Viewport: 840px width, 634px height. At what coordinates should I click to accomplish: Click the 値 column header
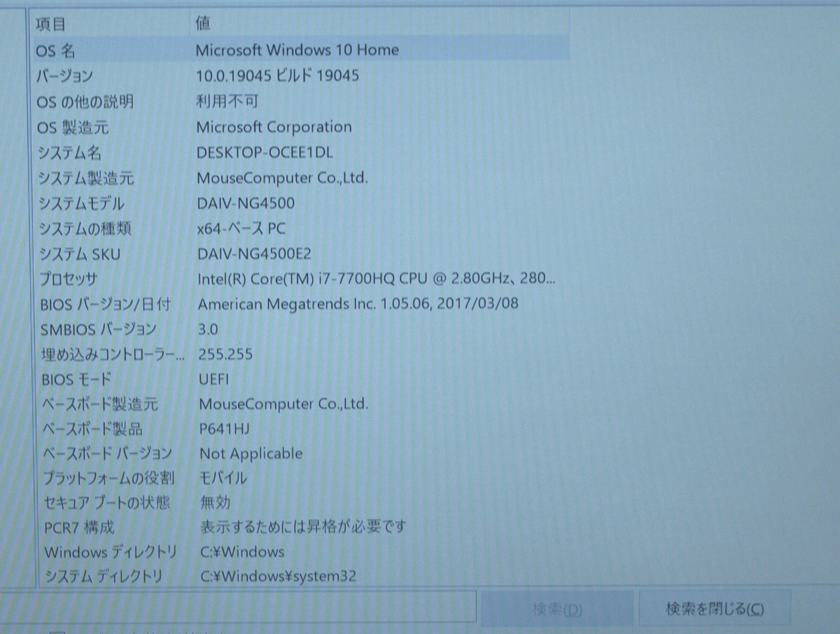(x=379, y=25)
